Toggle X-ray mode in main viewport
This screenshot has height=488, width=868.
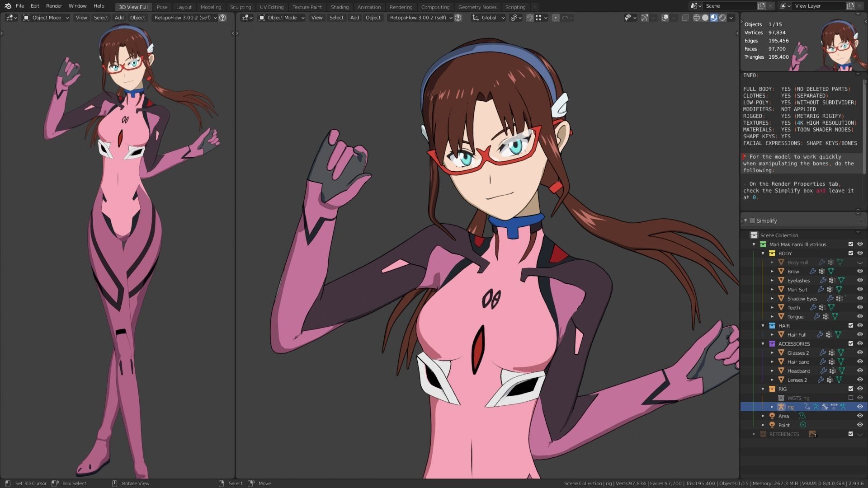[x=685, y=18]
